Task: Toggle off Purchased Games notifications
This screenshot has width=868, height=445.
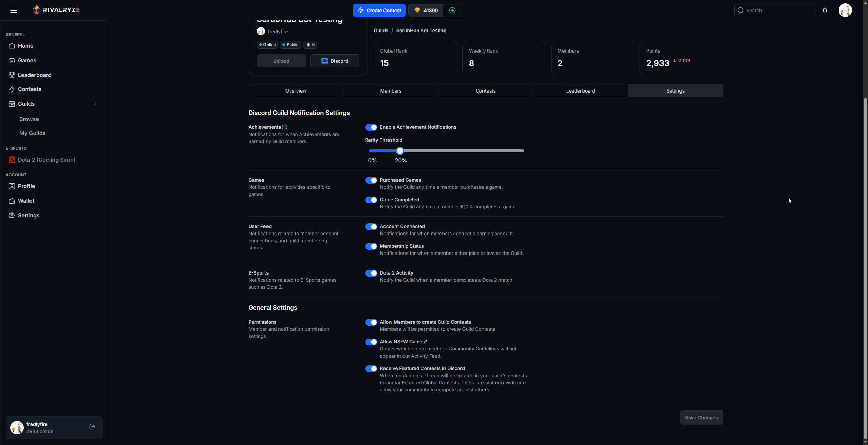Action: 371,180
